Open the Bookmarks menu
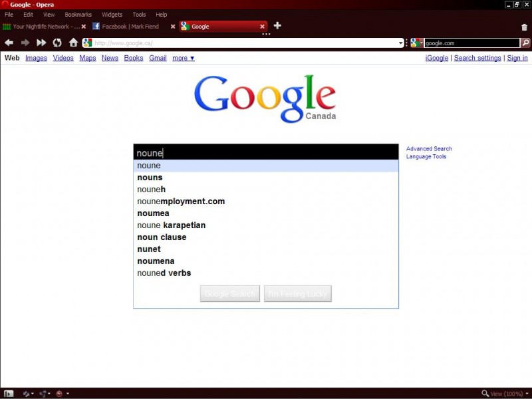This screenshot has width=532, height=399. (x=78, y=15)
